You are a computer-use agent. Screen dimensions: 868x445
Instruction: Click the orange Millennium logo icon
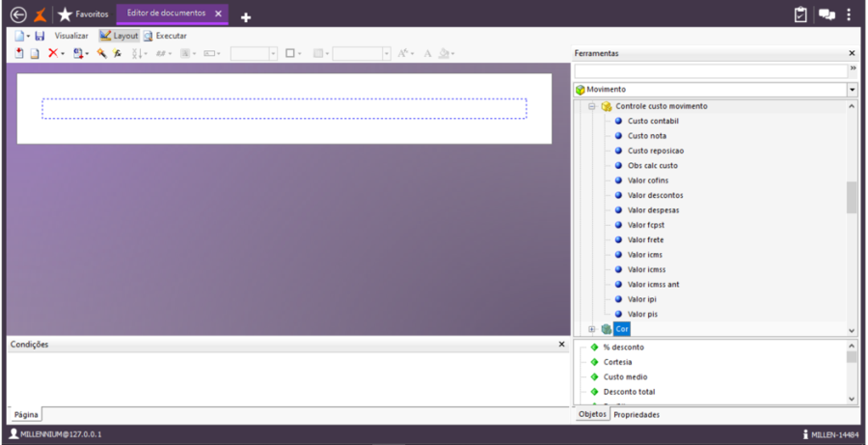click(x=40, y=14)
